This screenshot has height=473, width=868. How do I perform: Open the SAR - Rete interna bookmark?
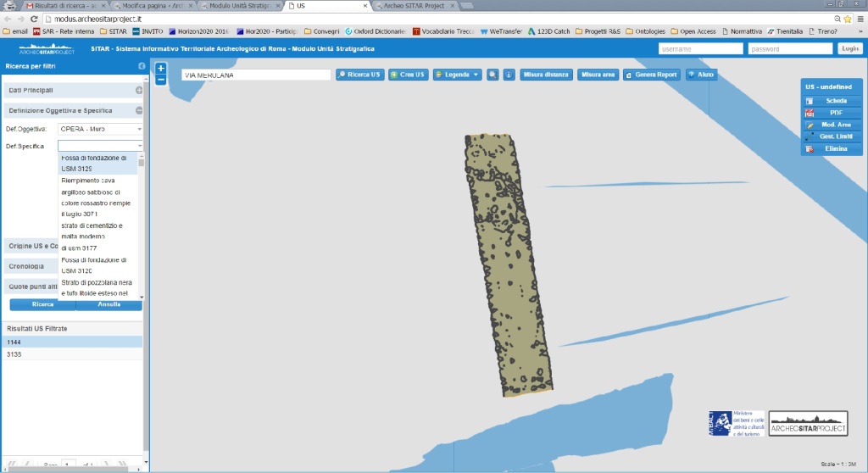(x=63, y=31)
